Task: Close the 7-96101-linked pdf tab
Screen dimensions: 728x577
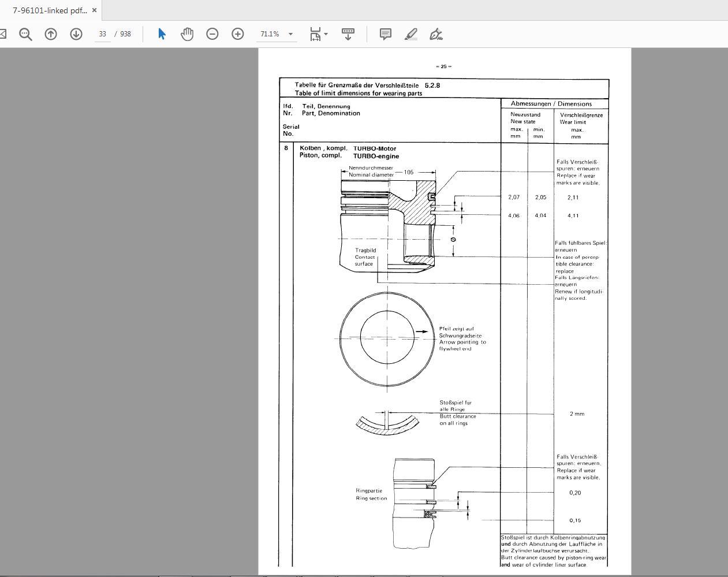Action: point(94,10)
